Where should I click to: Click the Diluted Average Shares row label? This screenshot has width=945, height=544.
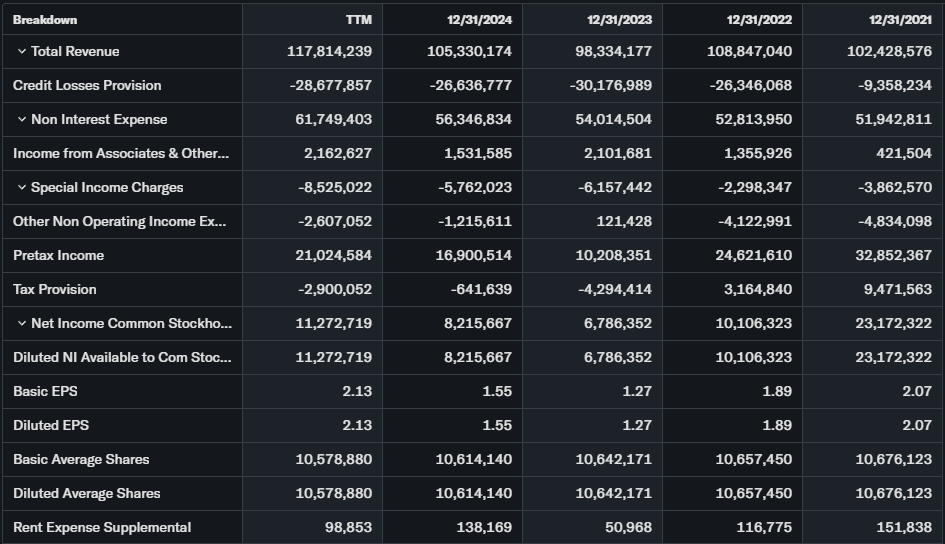tap(86, 494)
